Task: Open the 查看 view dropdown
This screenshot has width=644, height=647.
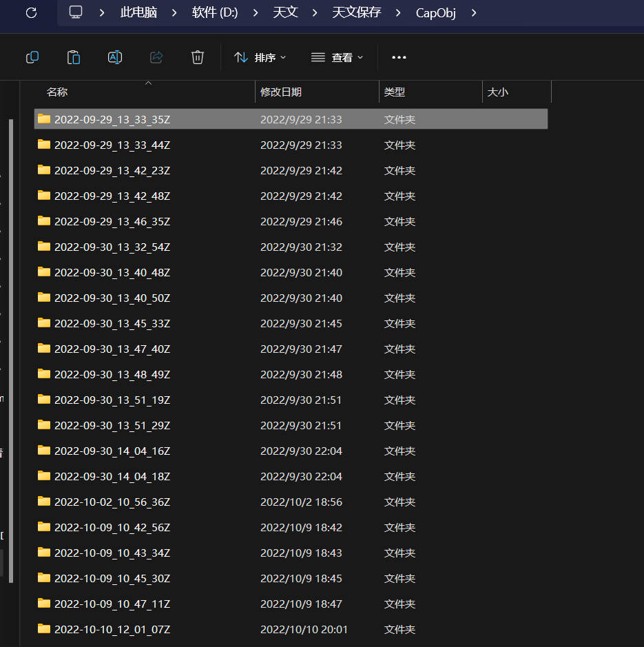Action: coord(337,57)
